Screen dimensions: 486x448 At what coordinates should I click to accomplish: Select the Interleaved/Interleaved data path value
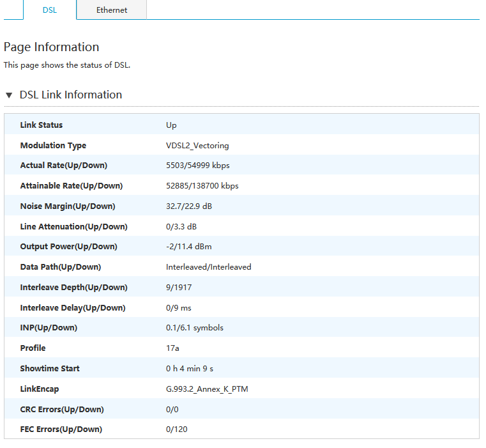pyautogui.click(x=209, y=267)
